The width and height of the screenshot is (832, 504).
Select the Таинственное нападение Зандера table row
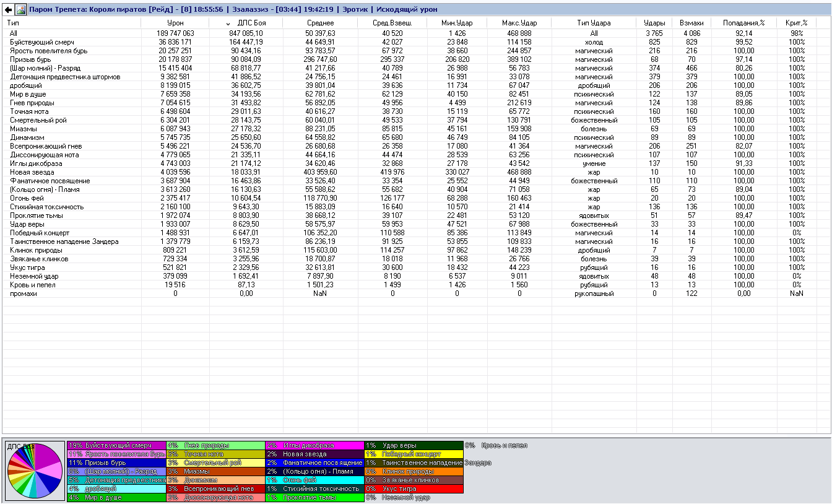click(416, 241)
